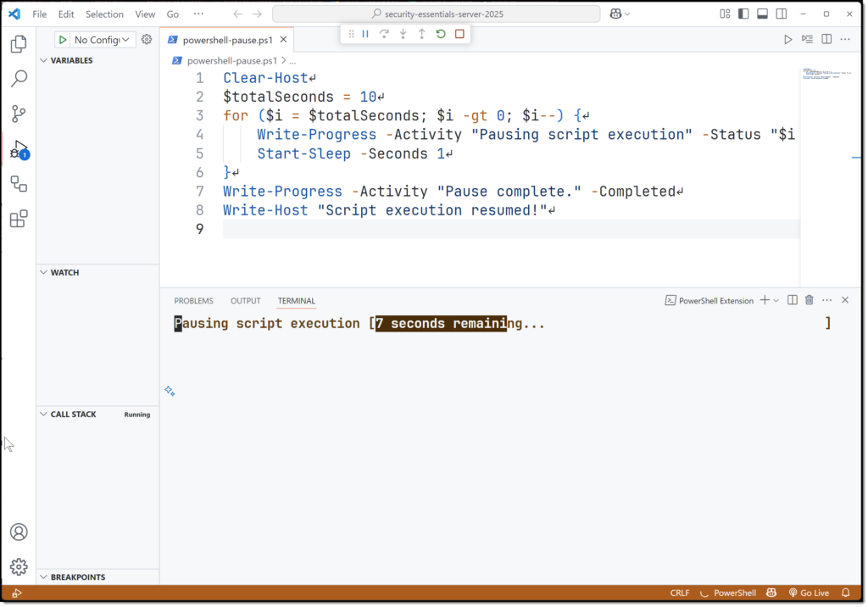
Task: Switch to the OUTPUT tab
Action: coord(245,301)
